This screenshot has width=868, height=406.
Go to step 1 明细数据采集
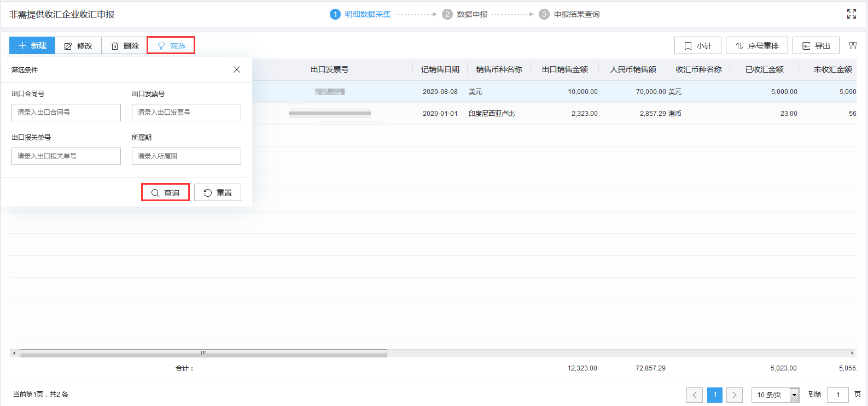tap(360, 14)
